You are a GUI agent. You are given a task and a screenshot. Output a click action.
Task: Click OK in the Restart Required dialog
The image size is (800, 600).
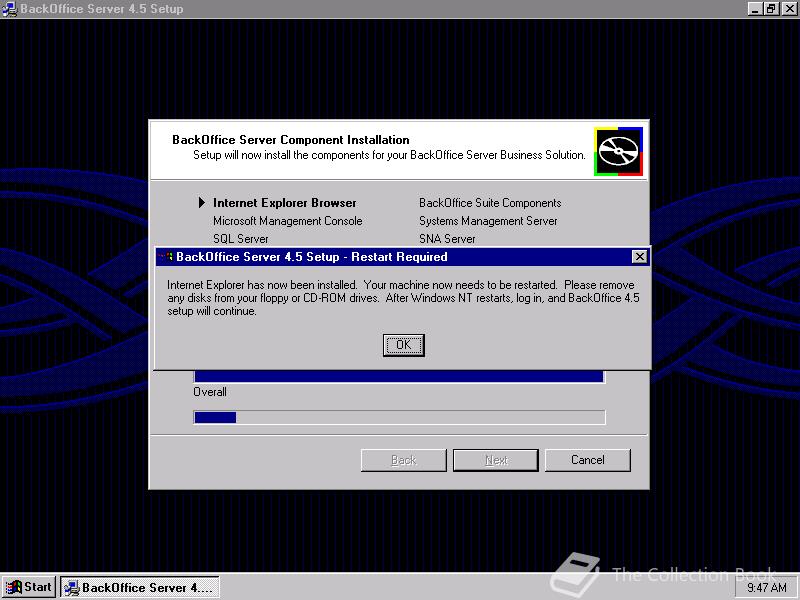(403, 345)
